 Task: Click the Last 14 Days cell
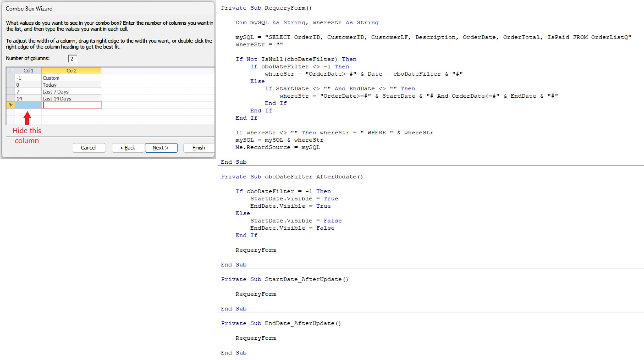71,98
